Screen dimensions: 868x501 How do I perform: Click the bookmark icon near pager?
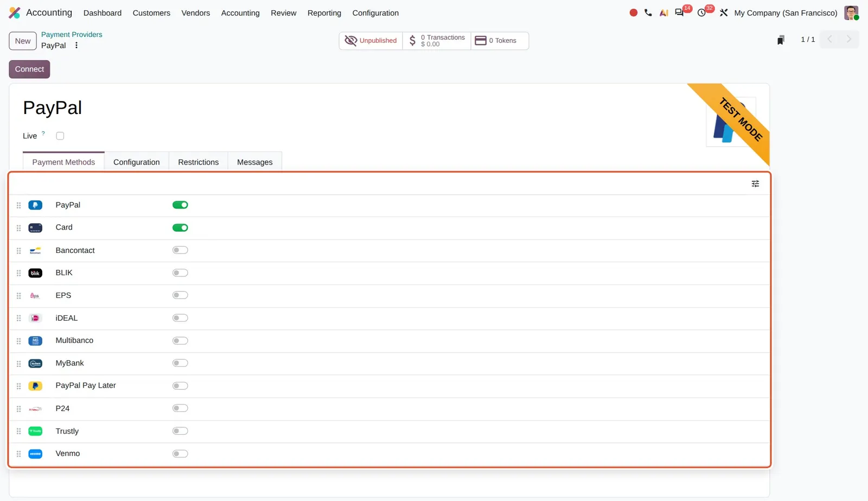781,40
